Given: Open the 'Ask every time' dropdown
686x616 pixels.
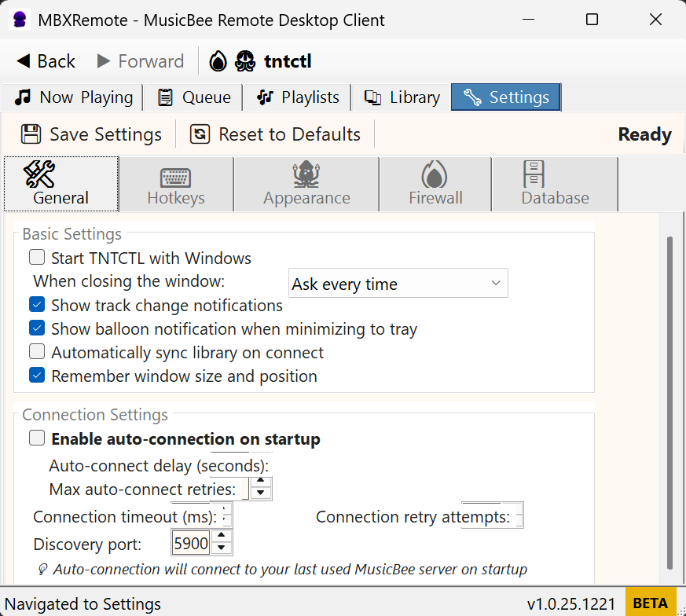Looking at the screenshot, I should pyautogui.click(x=398, y=284).
